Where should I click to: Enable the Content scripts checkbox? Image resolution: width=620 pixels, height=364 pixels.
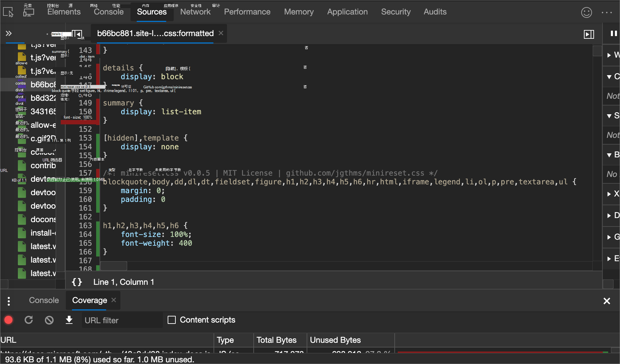coord(172,320)
